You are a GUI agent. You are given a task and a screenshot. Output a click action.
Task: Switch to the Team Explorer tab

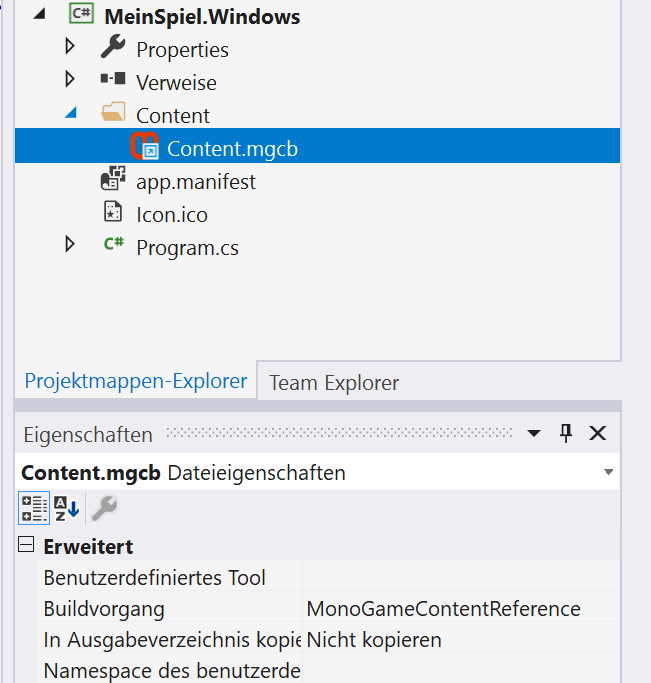click(x=334, y=382)
